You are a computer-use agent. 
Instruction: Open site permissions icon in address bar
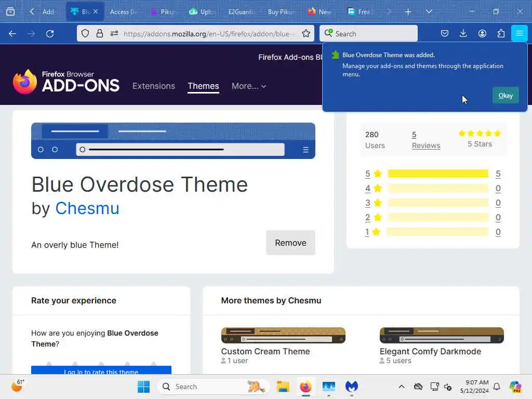pos(114,34)
